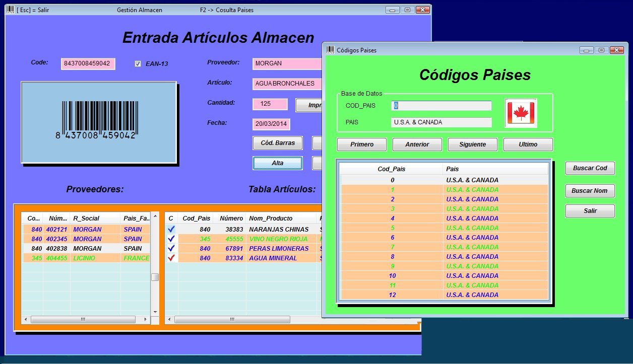
Task: Click the Siguiente button
Action: (x=473, y=144)
